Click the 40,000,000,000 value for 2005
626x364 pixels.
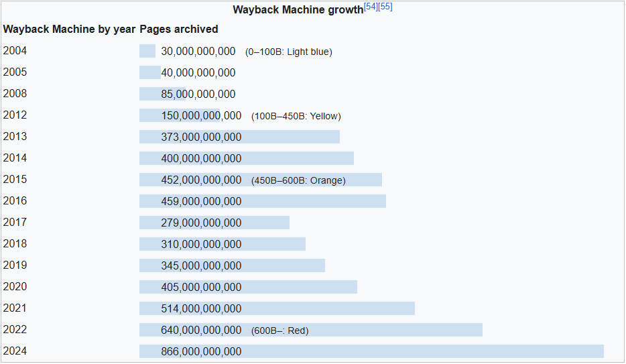click(x=198, y=72)
